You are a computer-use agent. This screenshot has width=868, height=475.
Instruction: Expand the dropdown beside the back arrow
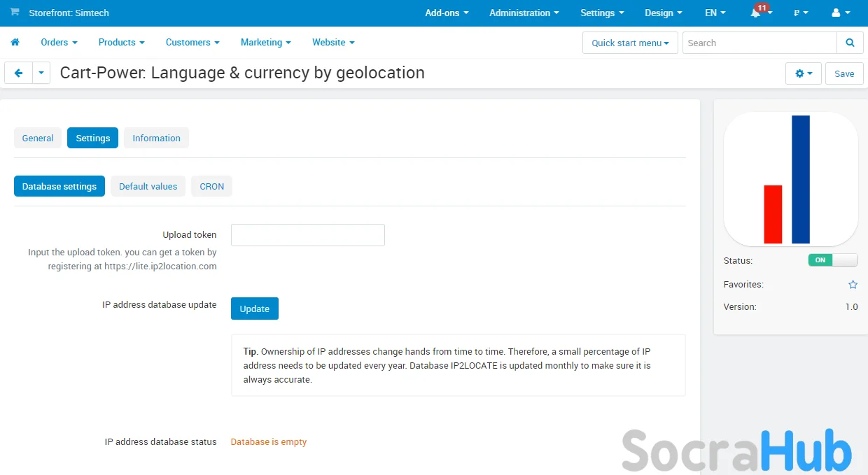[x=41, y=73]
